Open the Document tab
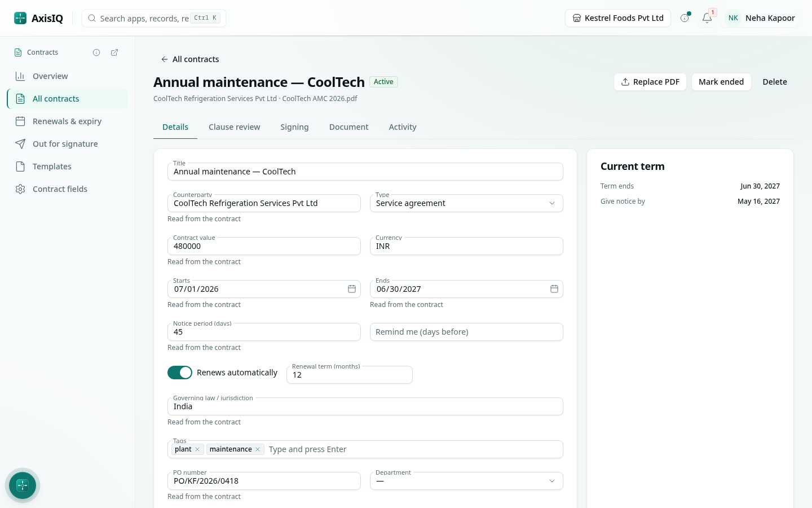This screenshot has width=812, height=508. (348, 127)
